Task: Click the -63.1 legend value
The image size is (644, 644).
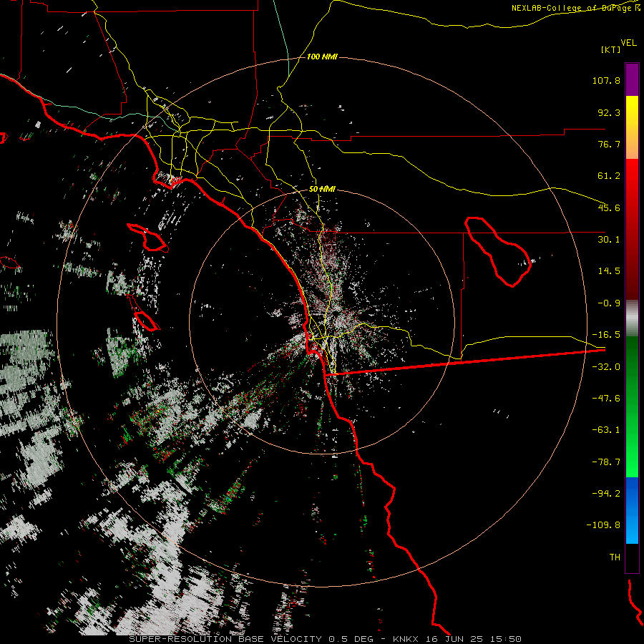Action: pyautogui.click(x=606, y=430)
